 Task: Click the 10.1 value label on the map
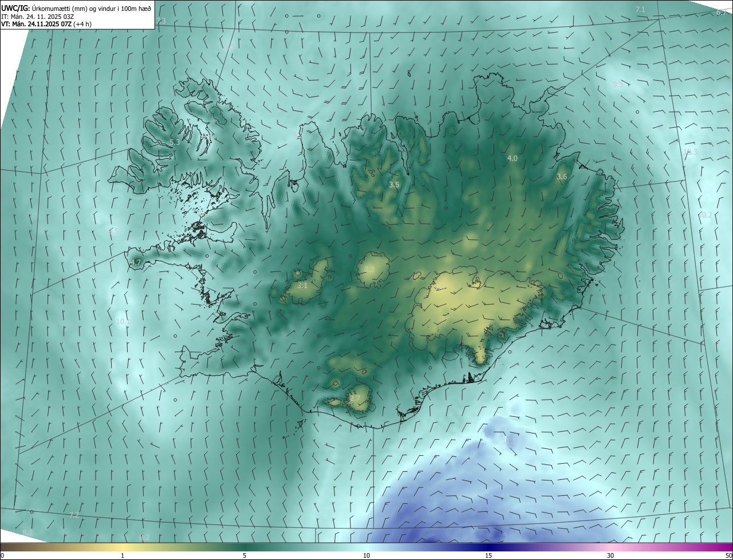[x=123, y=322]
